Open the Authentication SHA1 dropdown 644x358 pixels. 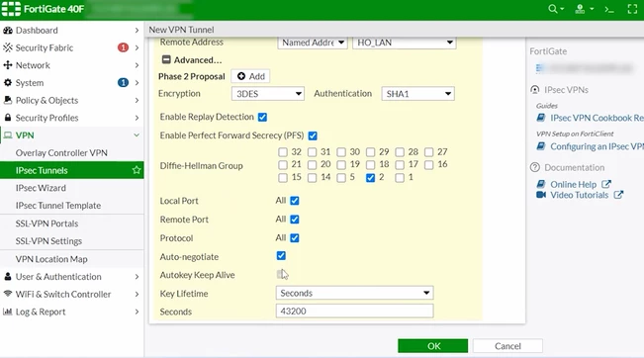pos(417,94)
